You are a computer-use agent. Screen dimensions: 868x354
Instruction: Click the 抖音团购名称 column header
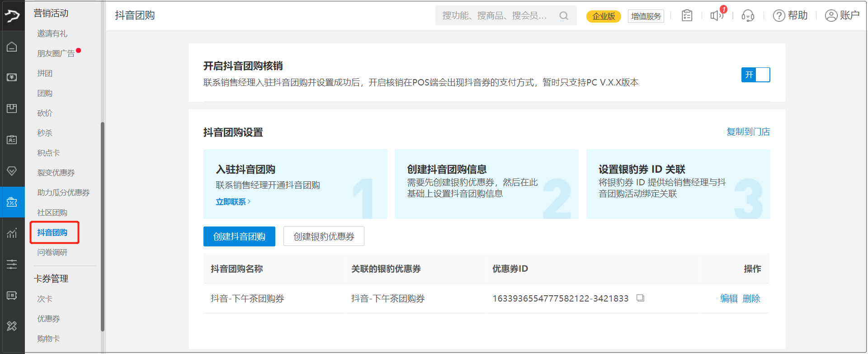237,269
